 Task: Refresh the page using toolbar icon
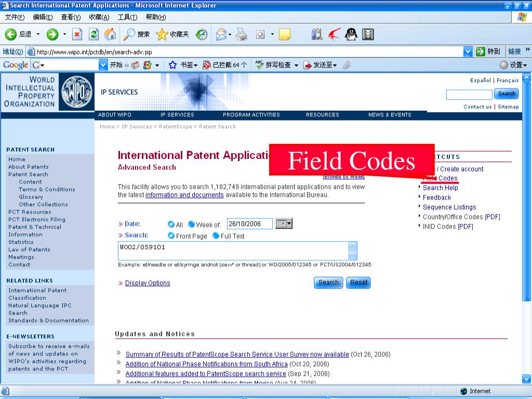pyautogui.click(x=94, y=34)
